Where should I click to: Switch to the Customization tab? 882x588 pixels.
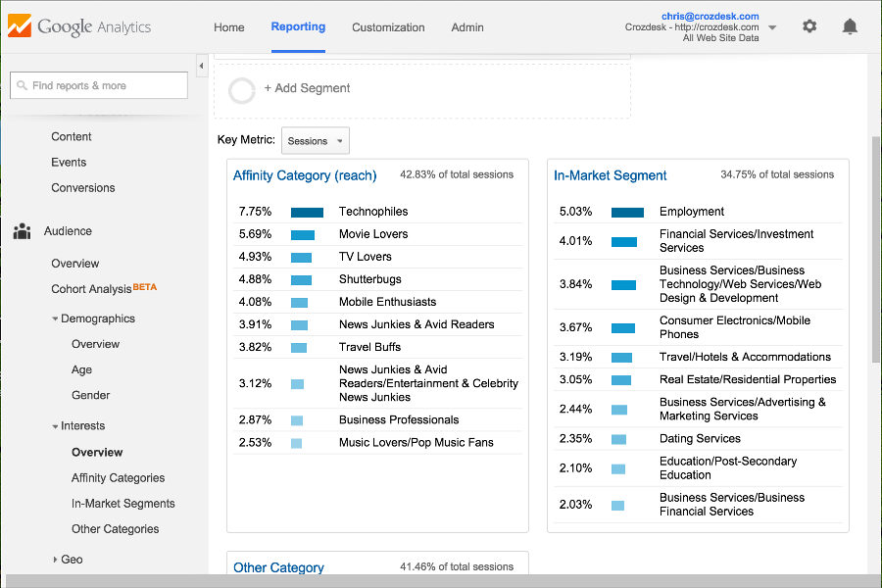tap(388, 27)
